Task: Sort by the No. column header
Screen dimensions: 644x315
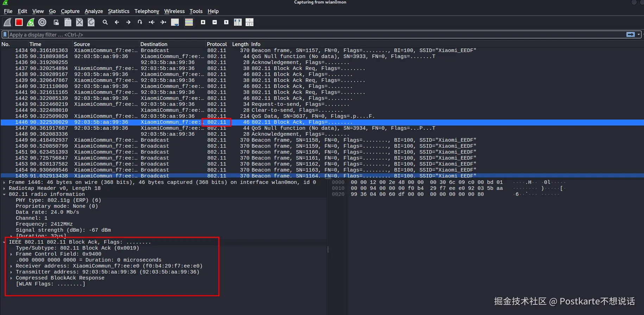Action: point(14,44)
